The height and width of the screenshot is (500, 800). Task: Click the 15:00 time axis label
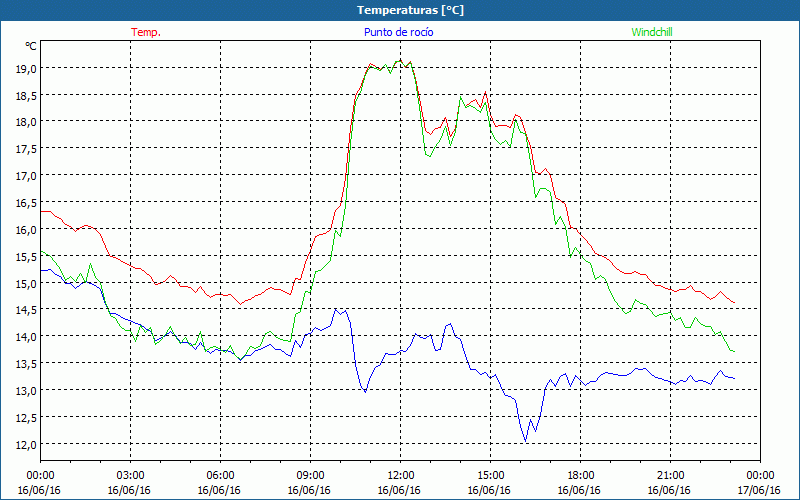(490, 476)
